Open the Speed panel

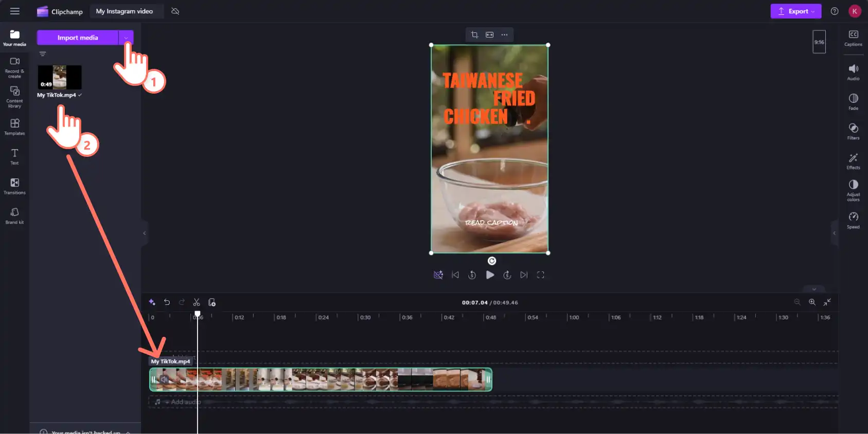[x=853, y=220]
